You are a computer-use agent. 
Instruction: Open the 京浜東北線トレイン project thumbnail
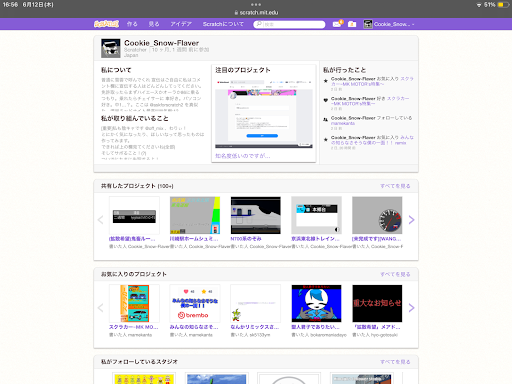point(316,215)
